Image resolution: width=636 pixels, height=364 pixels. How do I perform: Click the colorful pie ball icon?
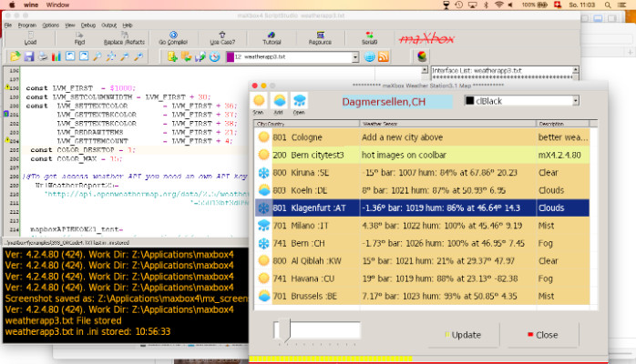(422, 56)
